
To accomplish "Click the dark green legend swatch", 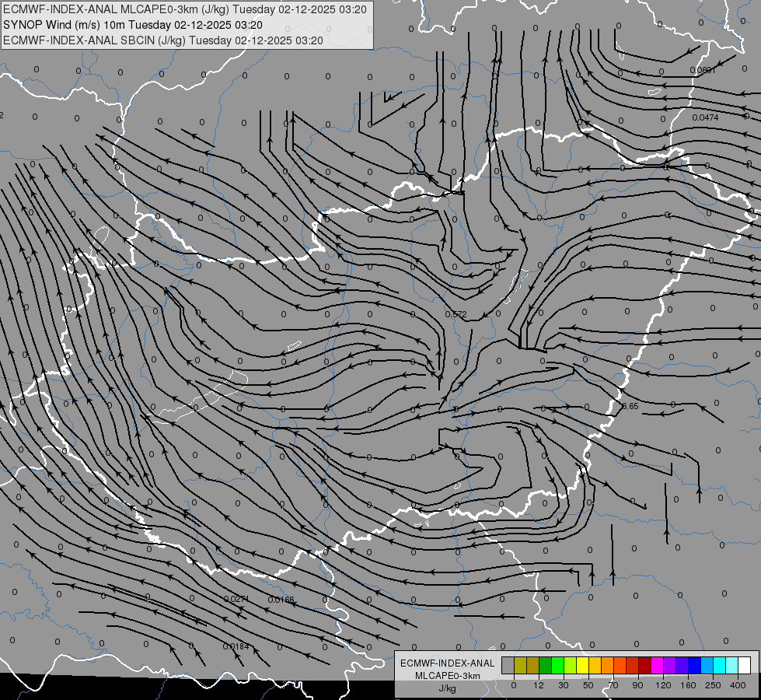I will (545, 665).
